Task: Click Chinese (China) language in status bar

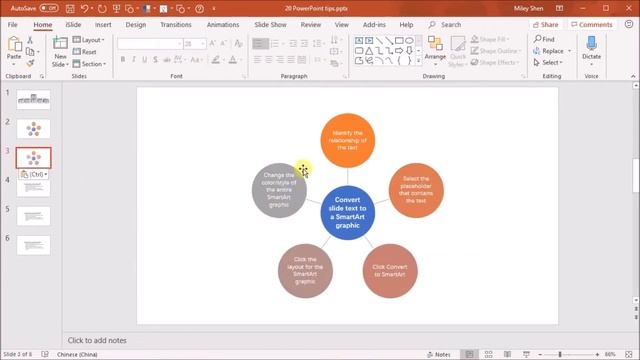Action: click(x=77, y=355)
